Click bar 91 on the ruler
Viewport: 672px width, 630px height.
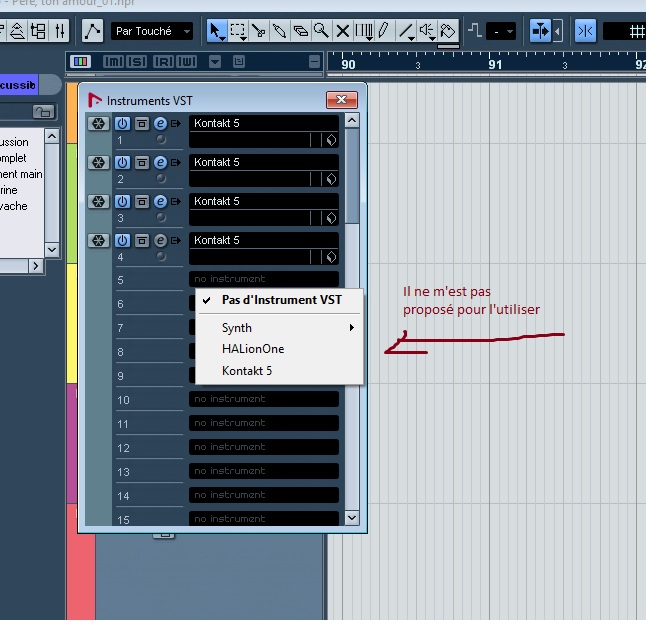[495, 64]
